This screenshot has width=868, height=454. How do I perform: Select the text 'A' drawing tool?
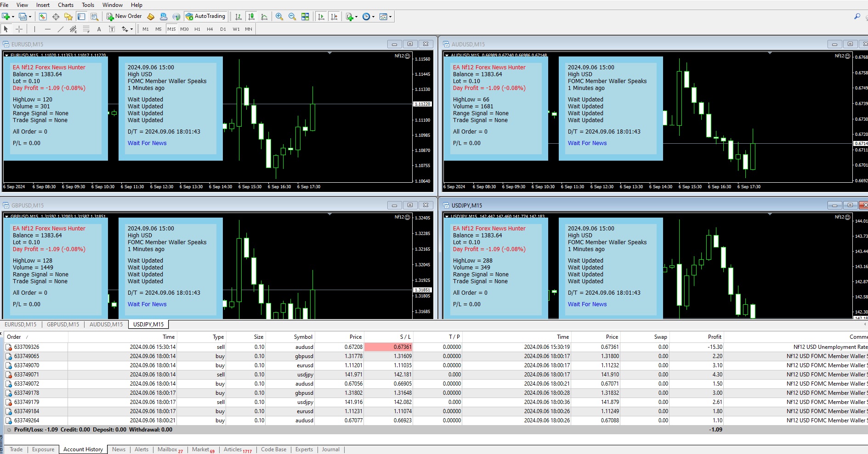tap(99, 29)
